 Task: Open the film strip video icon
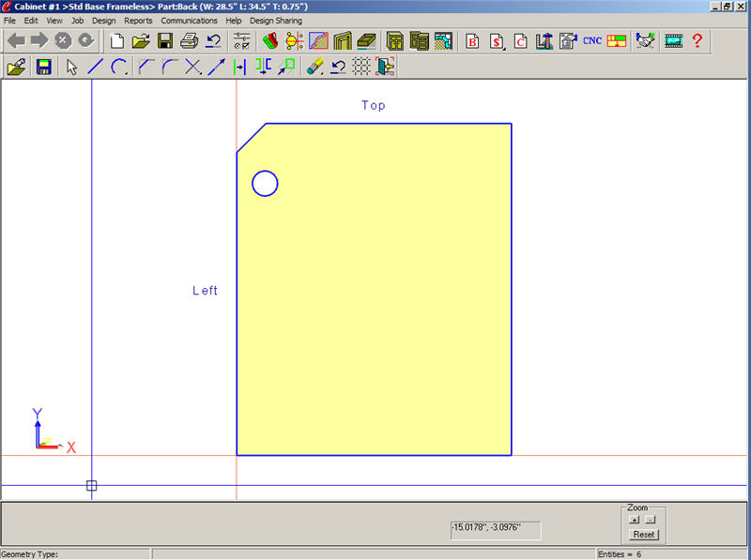tap(673, 40)
